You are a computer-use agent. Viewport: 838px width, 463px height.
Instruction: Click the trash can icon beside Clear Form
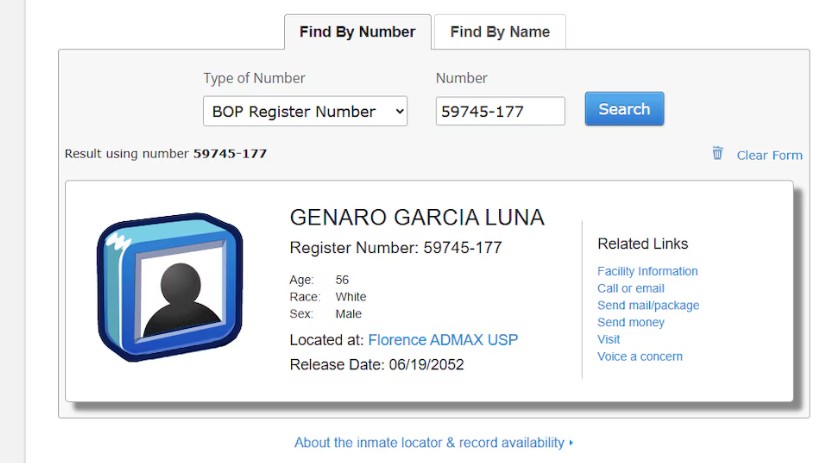click(717, 153)
